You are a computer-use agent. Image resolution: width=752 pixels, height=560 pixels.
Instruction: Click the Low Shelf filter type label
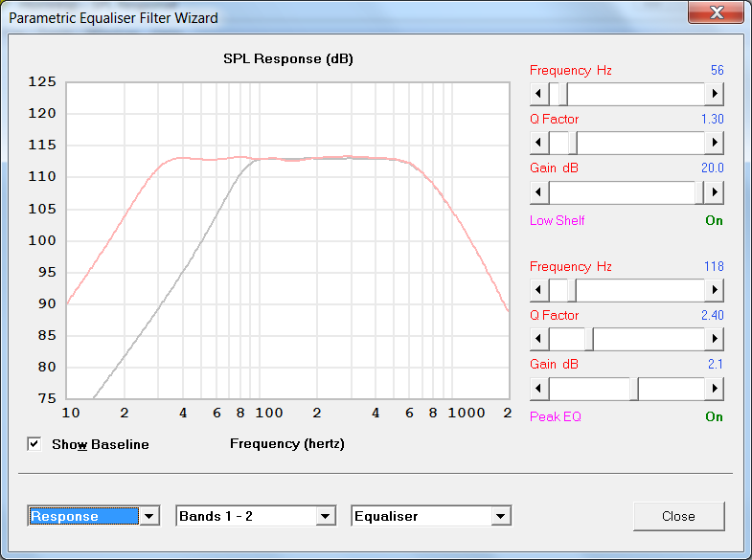click(x=557, y=221)
